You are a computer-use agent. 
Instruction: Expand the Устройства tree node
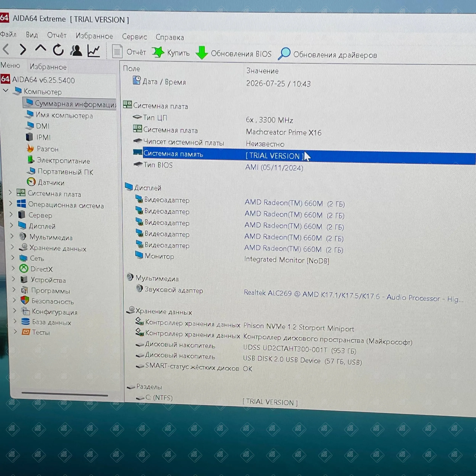(14, 279)
